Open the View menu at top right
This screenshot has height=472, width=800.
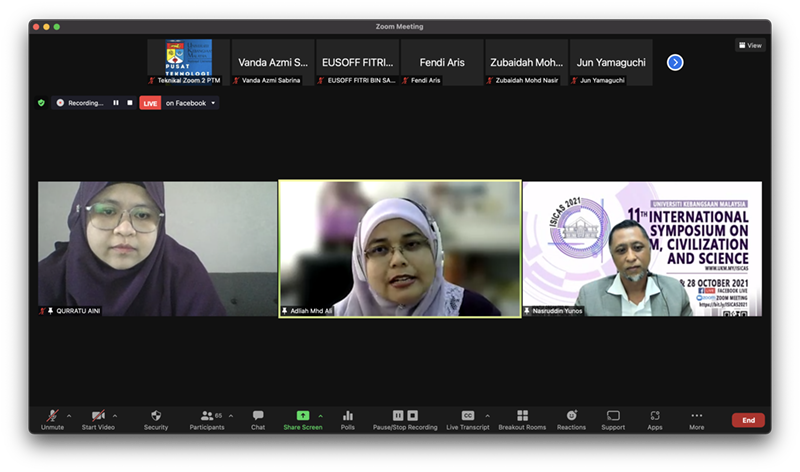(x=749, y=45)
